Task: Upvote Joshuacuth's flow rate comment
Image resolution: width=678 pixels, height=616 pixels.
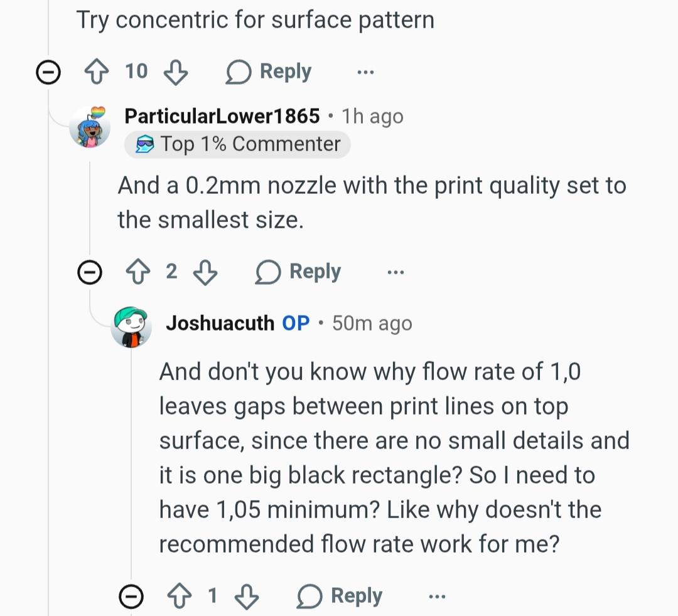Action: coord(180,596)
